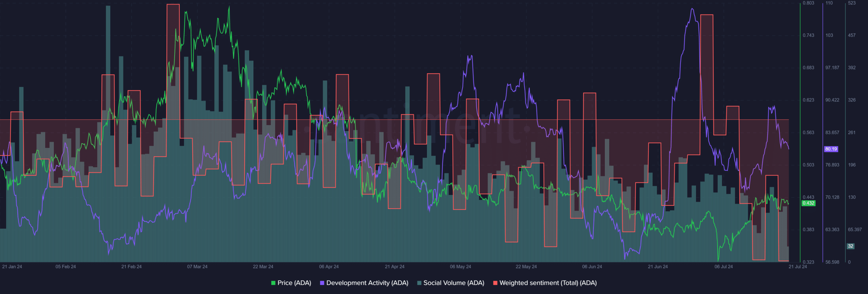868x294 pixels.
Task: Click the 21 Jan 24 date label
Action: click(x=12, y=267)
